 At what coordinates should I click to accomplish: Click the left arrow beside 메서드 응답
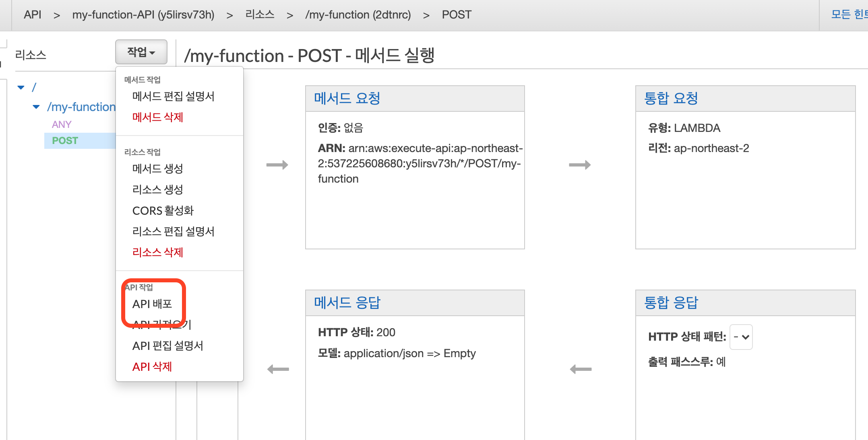click(x=278, y=369)
